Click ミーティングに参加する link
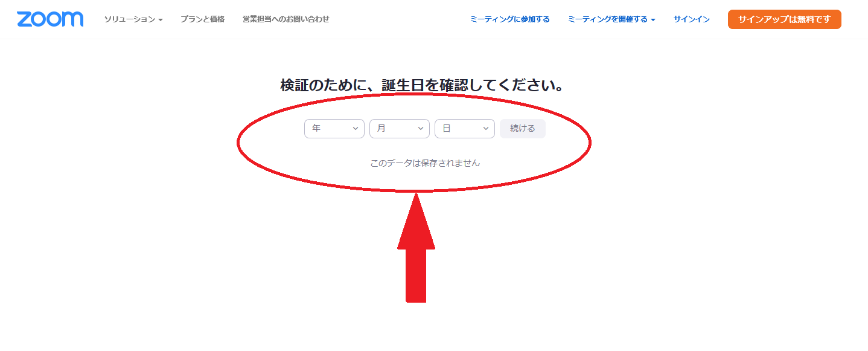 click(510, 19)
